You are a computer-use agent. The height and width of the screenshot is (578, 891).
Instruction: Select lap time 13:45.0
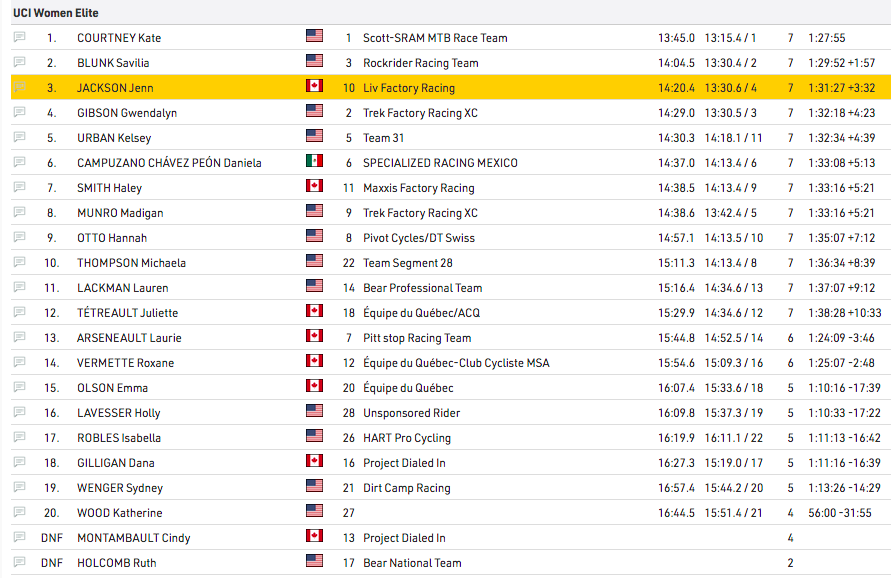coord(676,38)
